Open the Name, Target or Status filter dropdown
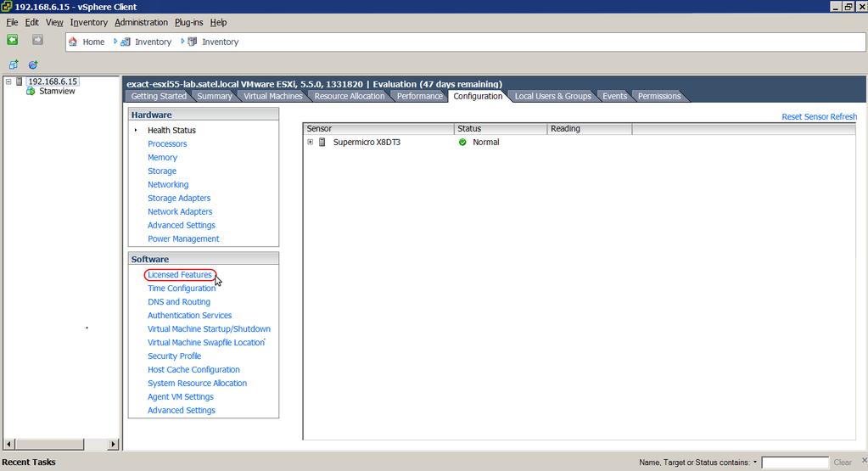868x471 pixels. 755,463
